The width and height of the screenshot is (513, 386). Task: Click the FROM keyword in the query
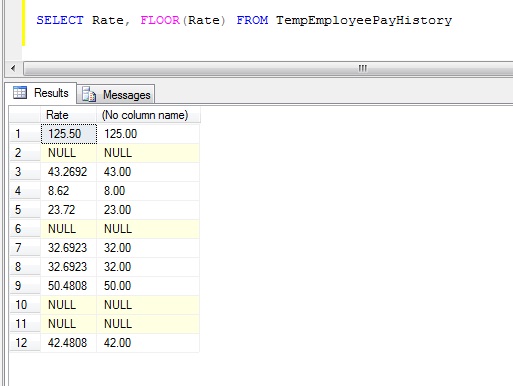click(x=252, y=20)
